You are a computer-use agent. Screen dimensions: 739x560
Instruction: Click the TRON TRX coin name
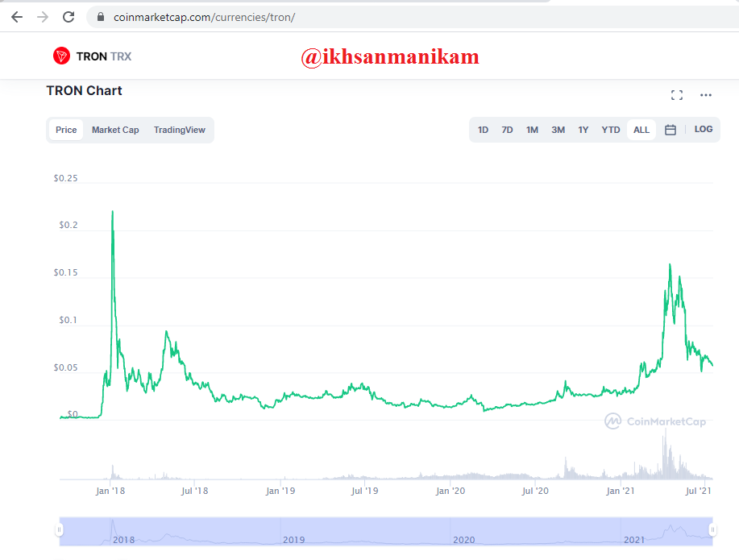[104, 56]
